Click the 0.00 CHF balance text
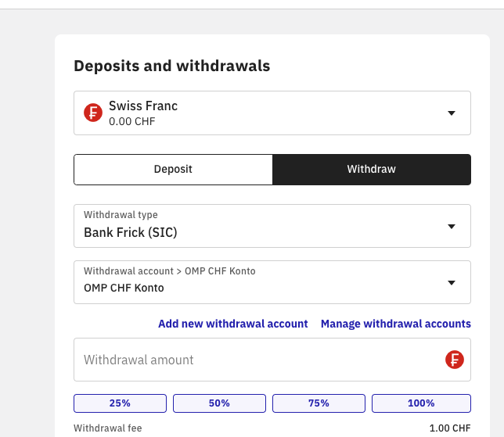This screenshot has width=504, height=437. (x=131, y=122)
